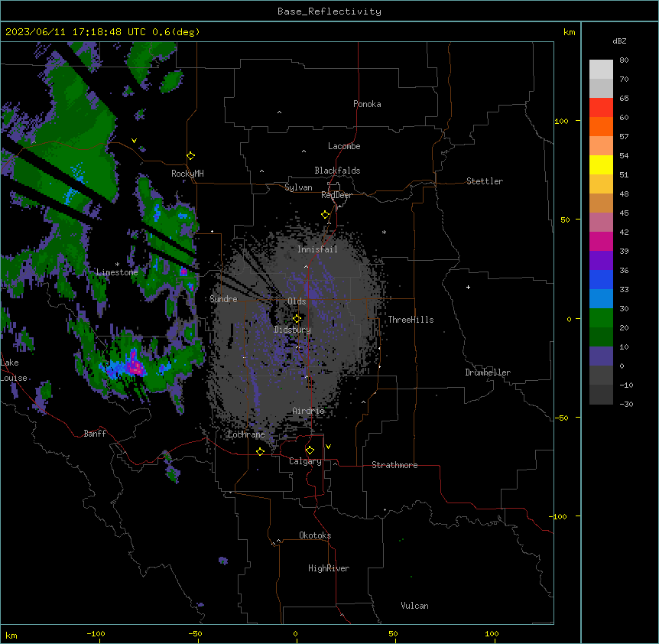Click the Strathmore city label
The image size is (659, 644).
tap(394, 465)
